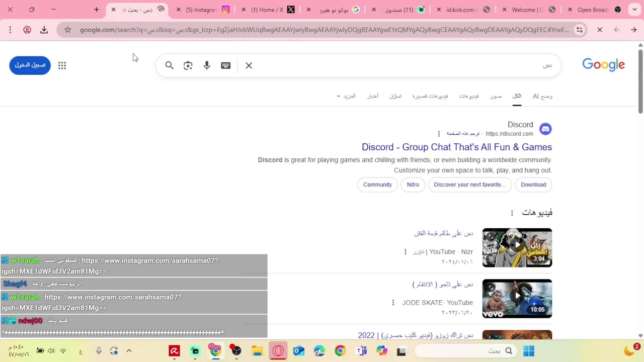Open taskbar volume control
Viewport: 644px width, 362px height.
click(x=51, y=351)
